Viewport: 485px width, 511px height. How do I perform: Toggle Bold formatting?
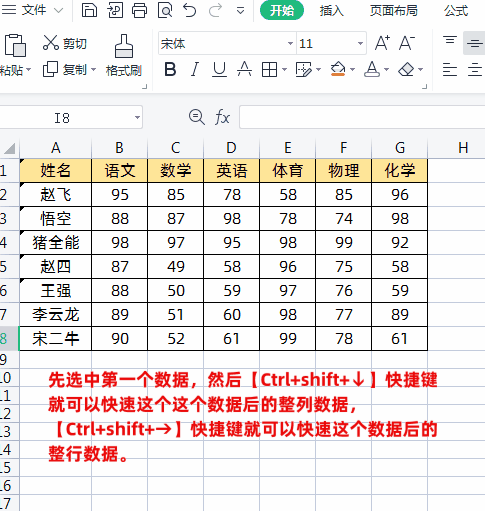click(170, 70)
